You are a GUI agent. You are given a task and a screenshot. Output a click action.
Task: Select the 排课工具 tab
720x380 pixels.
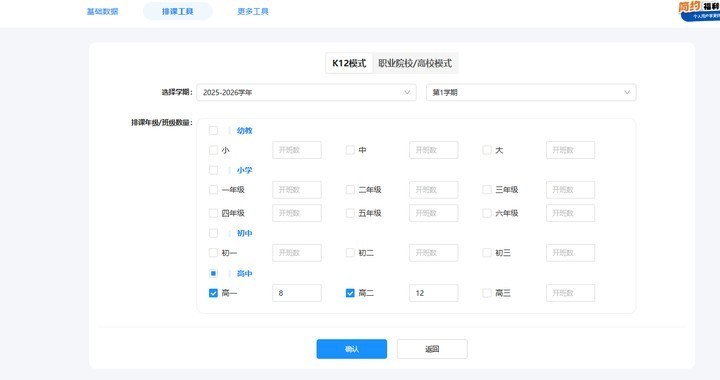click(178, 11)
